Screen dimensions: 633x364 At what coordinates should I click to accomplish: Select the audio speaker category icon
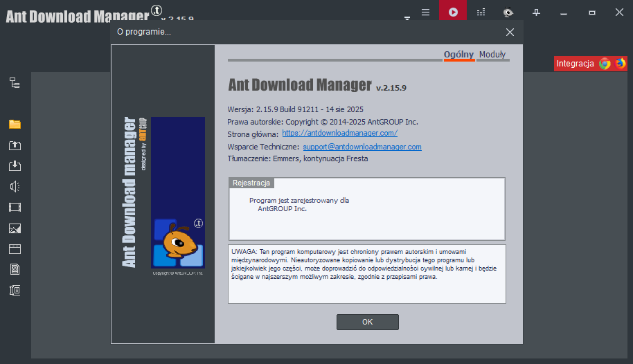[x=15, y=186]
